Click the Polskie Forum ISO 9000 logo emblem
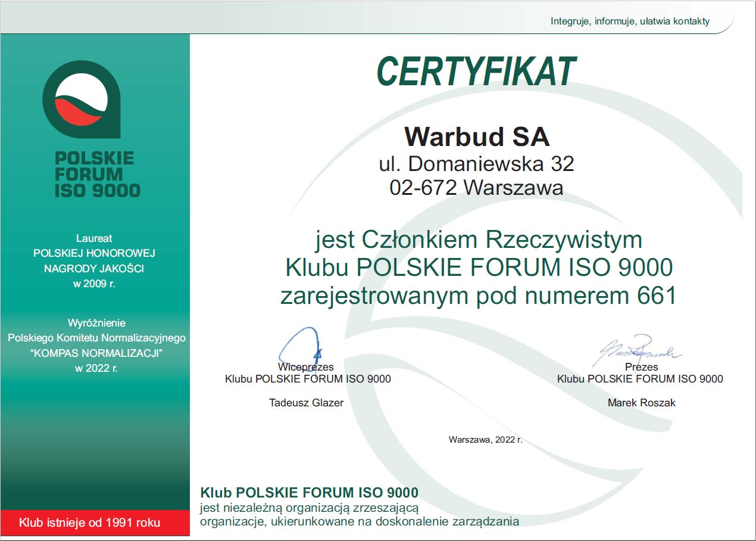Viewport: 756px width, 541px height. [x=82, y=99]
